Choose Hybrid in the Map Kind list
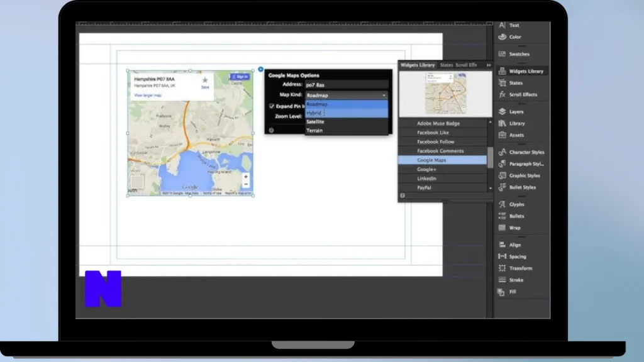 (x=347, y=113)
